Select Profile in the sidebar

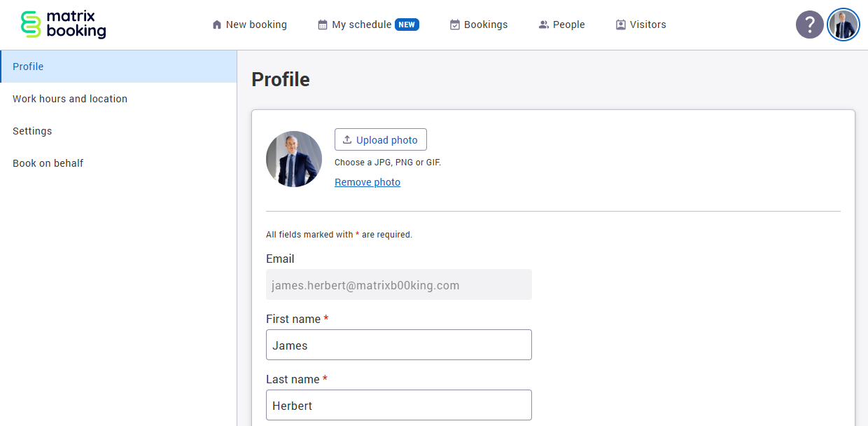point(118,67)
